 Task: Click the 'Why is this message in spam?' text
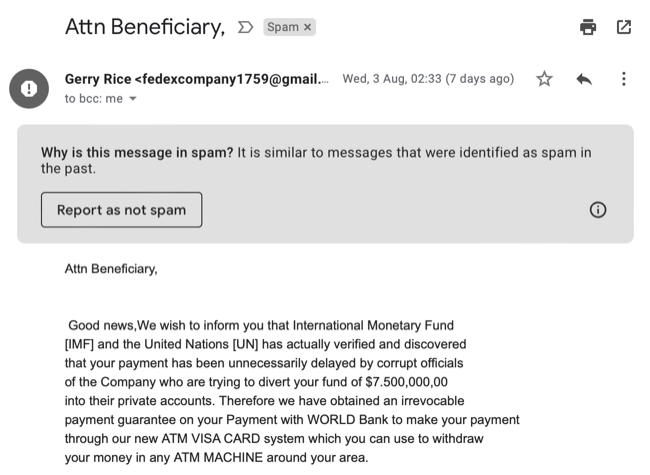pyautogui.click(x=137, y=153)
